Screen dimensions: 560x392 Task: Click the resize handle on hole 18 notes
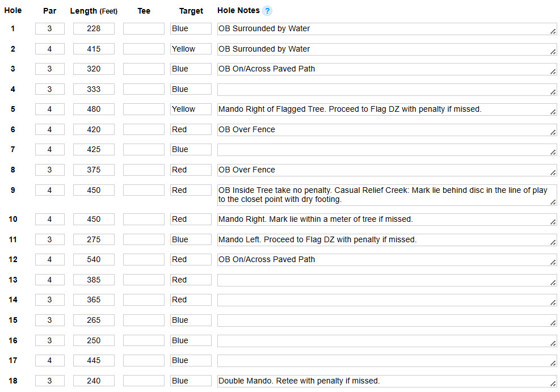coord(553,384)
